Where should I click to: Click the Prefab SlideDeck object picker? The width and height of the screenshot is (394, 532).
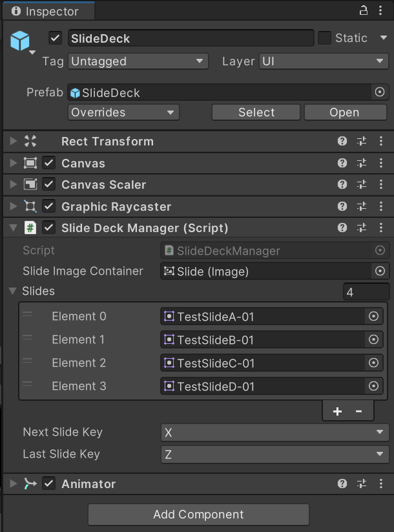(380, 92)
